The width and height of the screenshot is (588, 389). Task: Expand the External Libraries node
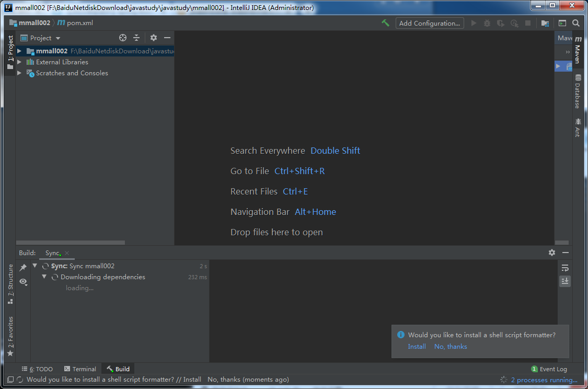(19, 62)
